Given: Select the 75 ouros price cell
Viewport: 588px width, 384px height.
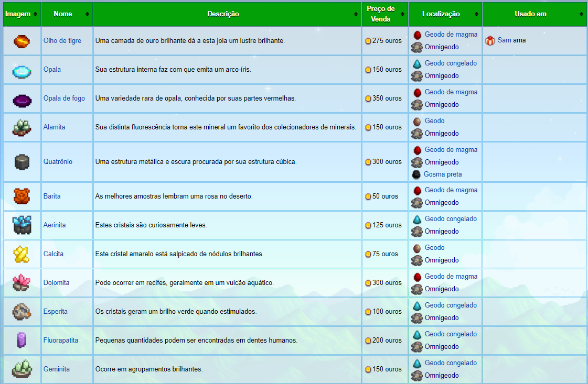Looking at the screenshot, I should click(x=385, y=254).
